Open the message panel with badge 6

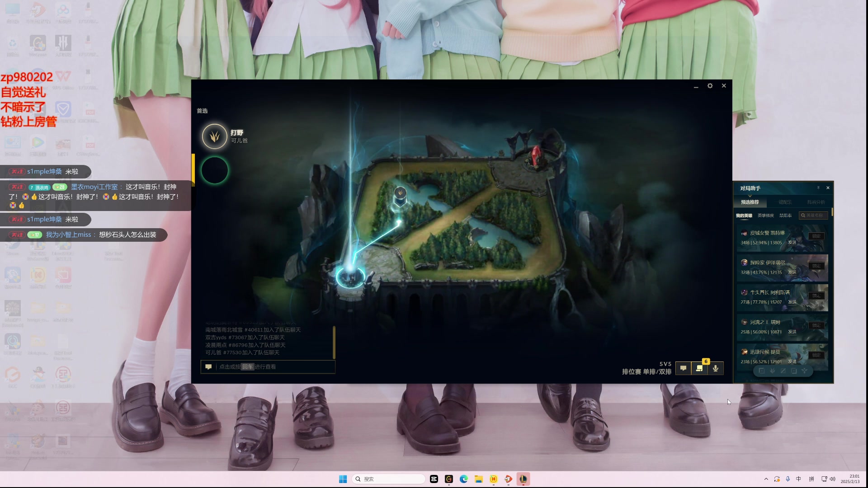(x=699, y=368)
